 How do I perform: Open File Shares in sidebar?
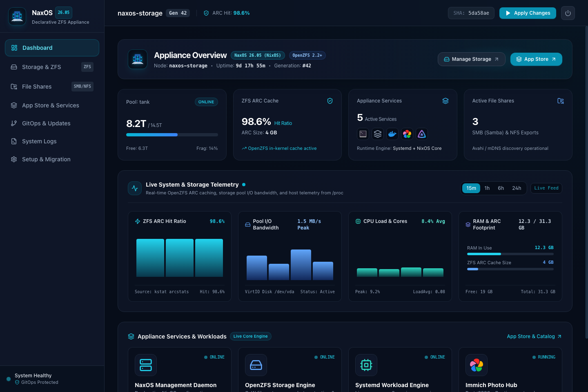pyautogui.click(x=52, y=87)
